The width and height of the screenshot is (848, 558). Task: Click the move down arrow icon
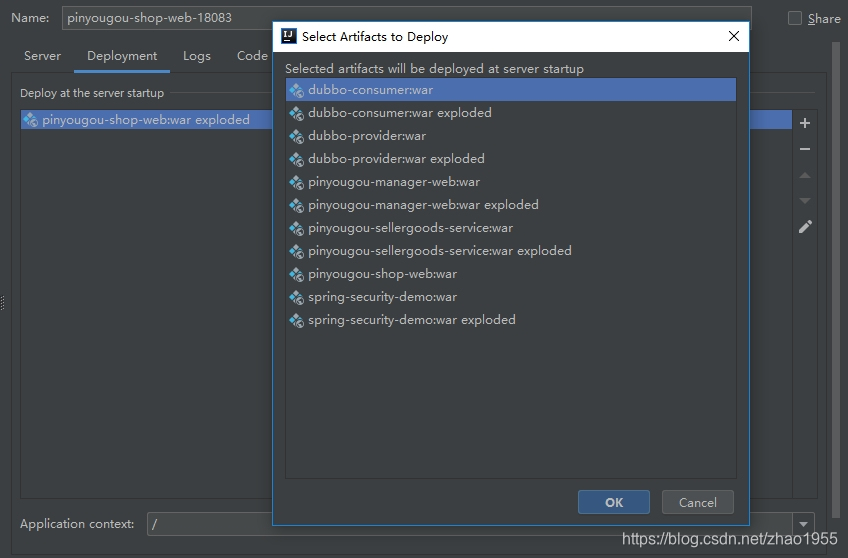(x=805, y=201)
